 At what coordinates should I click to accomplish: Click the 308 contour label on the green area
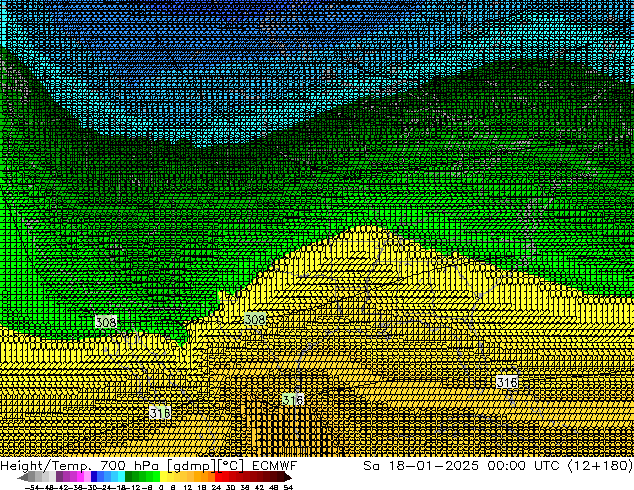106,322
